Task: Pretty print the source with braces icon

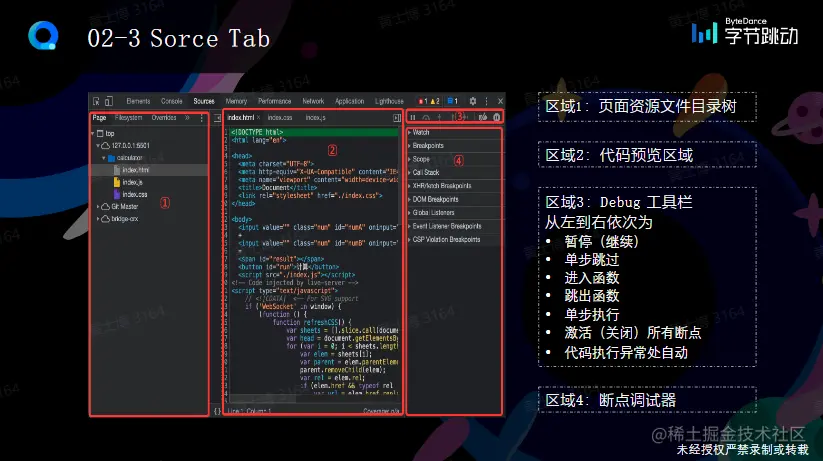Action: point(217,411)
